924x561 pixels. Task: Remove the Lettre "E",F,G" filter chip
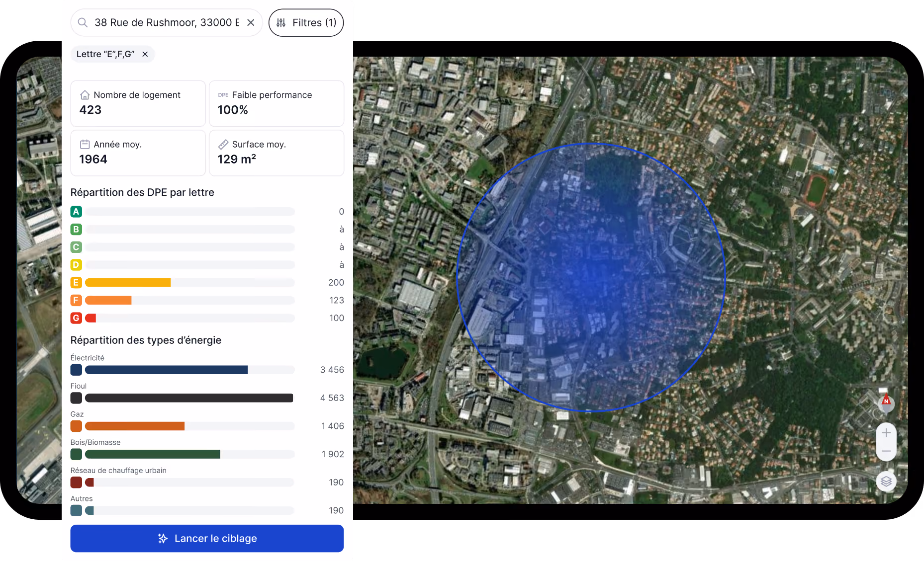[x=145, y=54]
